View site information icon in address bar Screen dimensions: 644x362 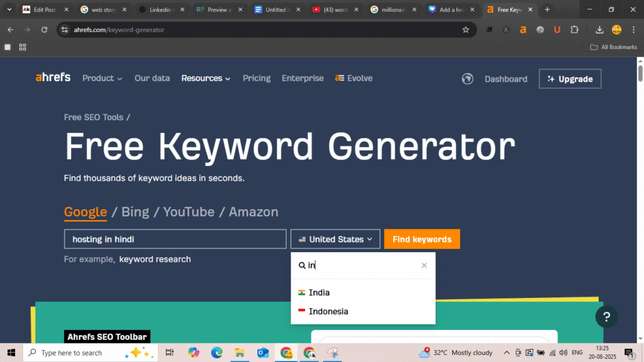[65, 30]
